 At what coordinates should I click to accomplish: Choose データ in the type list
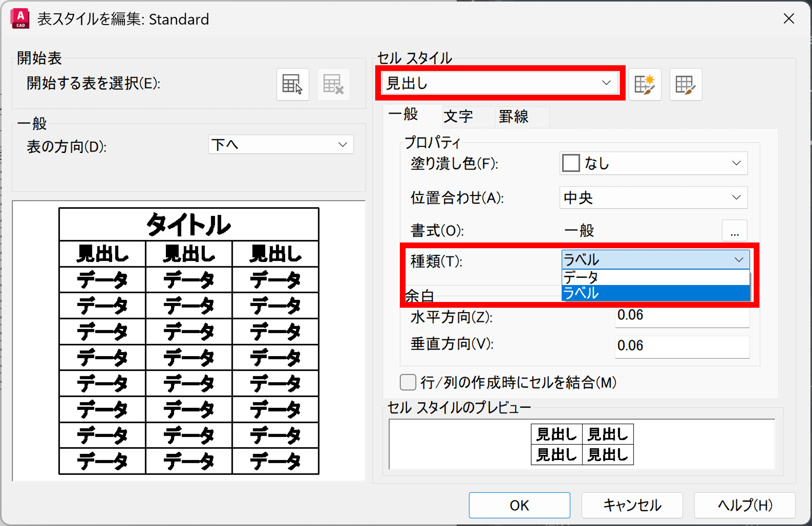click(655, 278)
